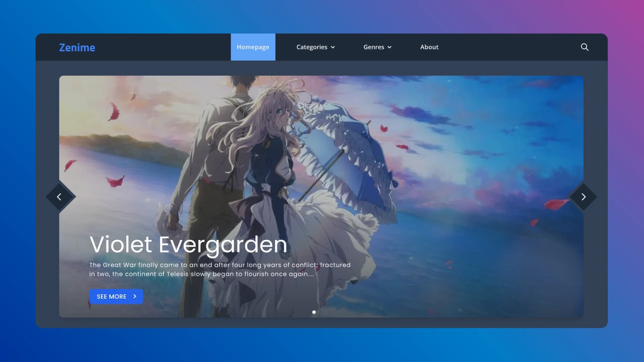Screen dimensions: 644x362
Task: Open the About page
Action: [429, 47]
